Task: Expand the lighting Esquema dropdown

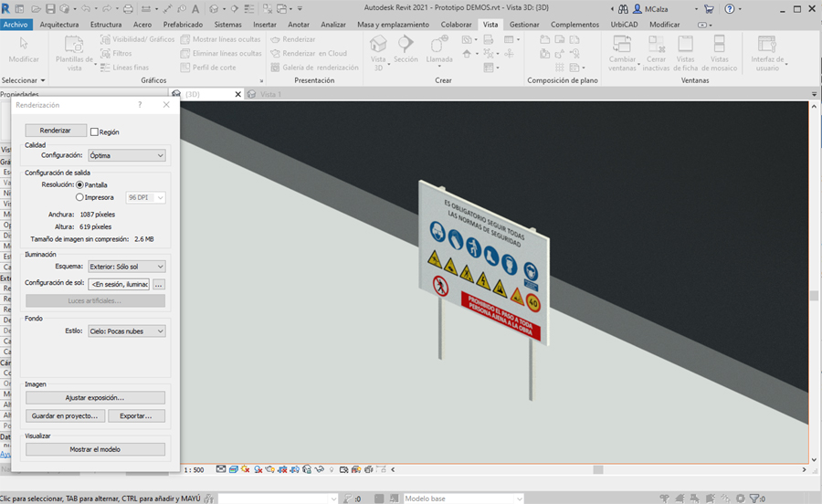Action: pos(126,267)
